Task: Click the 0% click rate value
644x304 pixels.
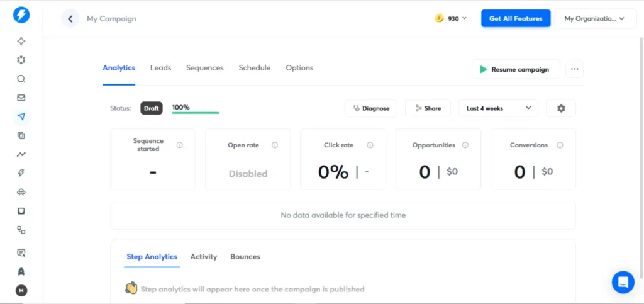Action: [333, 172]
